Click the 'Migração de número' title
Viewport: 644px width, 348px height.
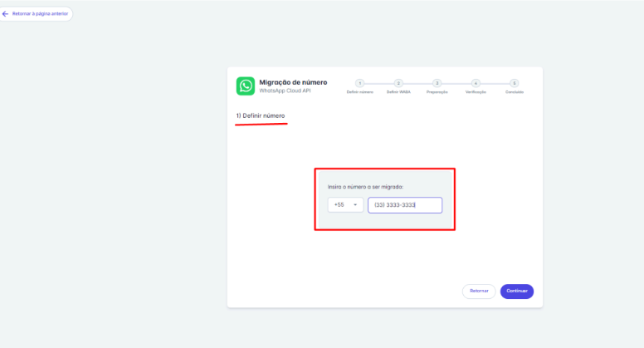tap(293, 82)
